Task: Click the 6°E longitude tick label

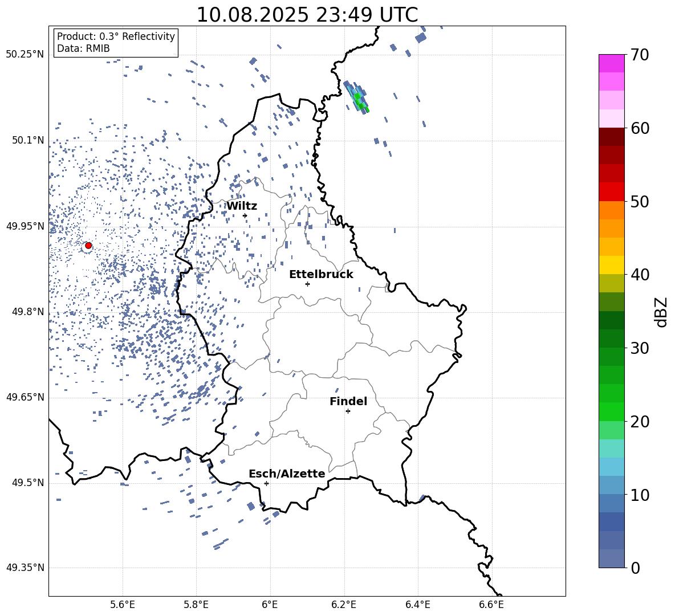Action: [x=270, y=605]
